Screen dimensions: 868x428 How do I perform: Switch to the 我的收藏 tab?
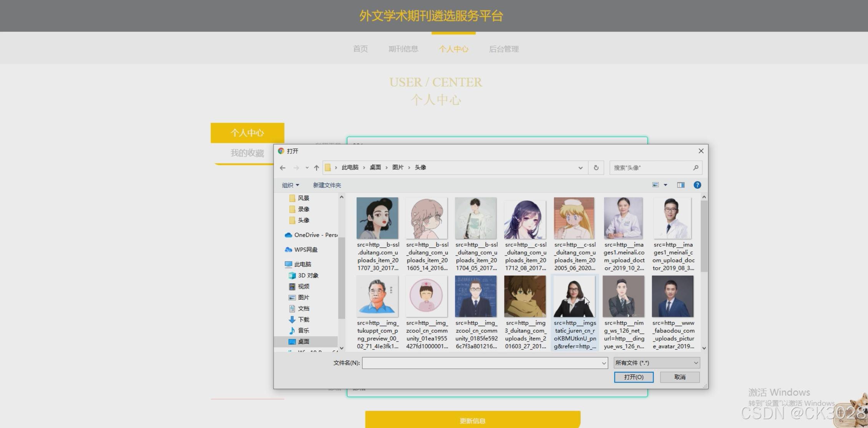[x=247, y=153]
